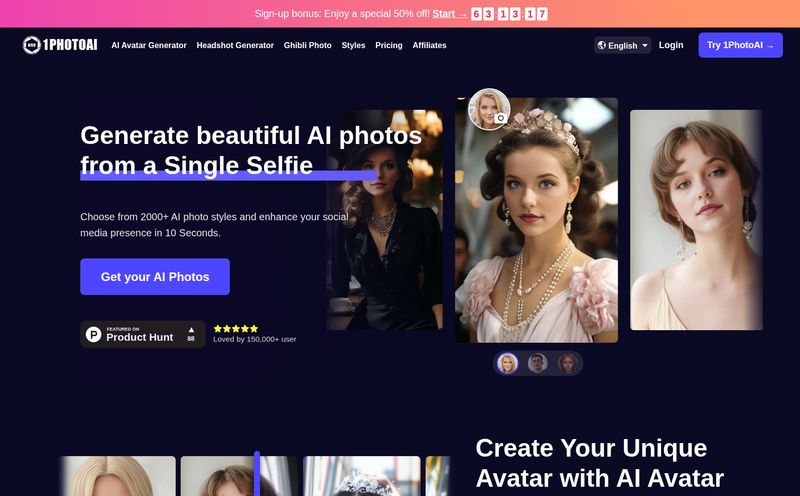This screenshot has width=800, height=496.
Task: Go to the Headshot Generator page
Action: [235, 45]
